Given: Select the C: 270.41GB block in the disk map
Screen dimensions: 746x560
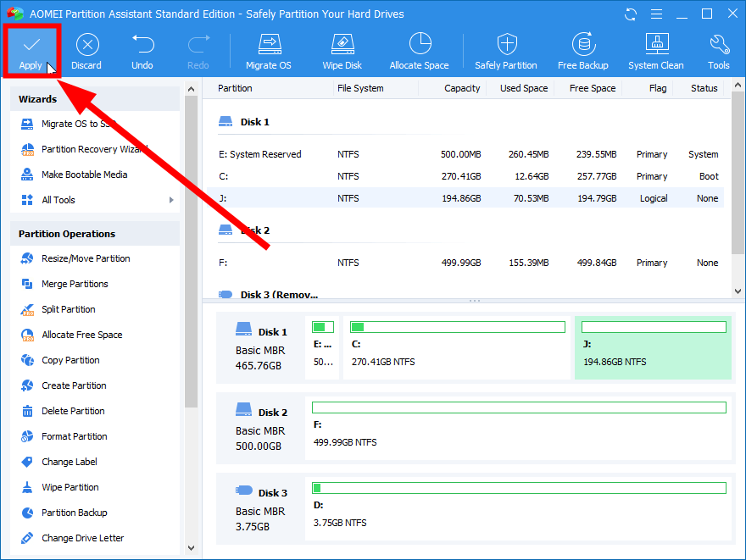Looking at the screenshot, I should pos(457,348).
